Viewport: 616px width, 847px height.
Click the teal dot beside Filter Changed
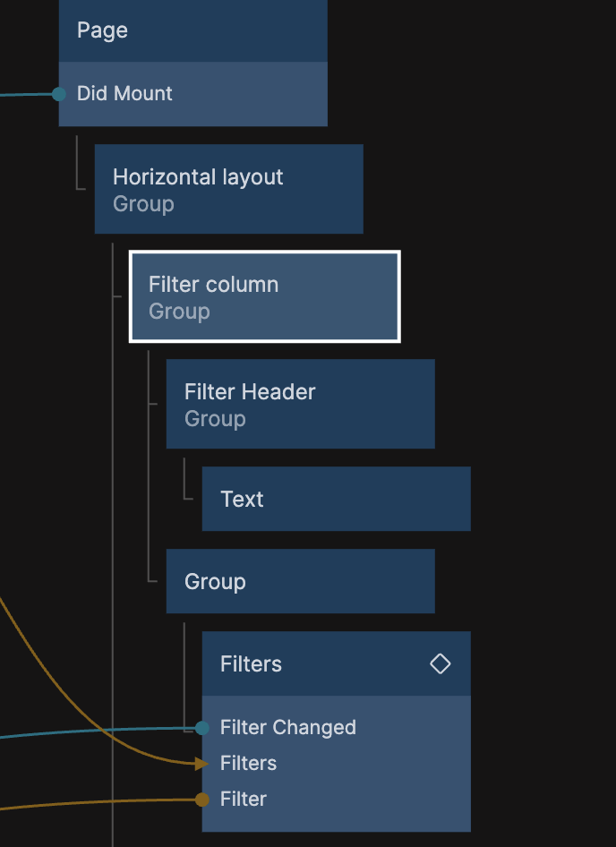(202, 728)
